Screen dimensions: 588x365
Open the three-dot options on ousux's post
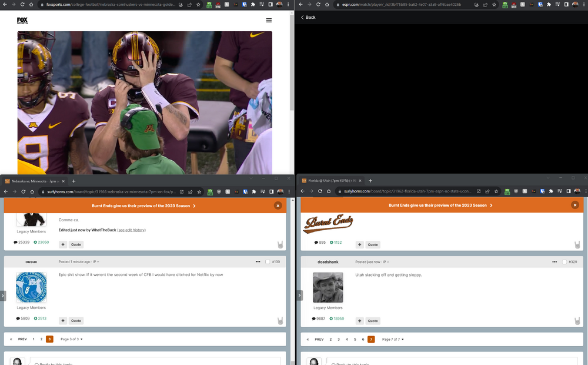(258, 261)
